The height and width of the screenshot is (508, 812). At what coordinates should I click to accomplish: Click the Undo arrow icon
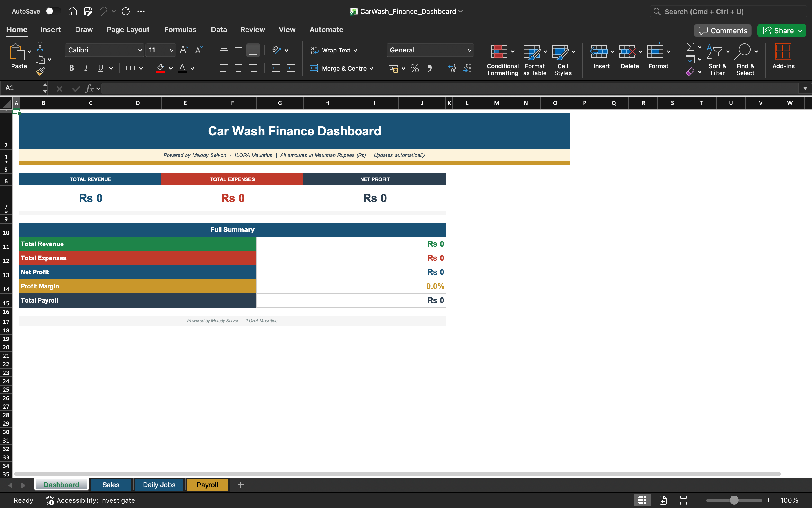(103, 11)
